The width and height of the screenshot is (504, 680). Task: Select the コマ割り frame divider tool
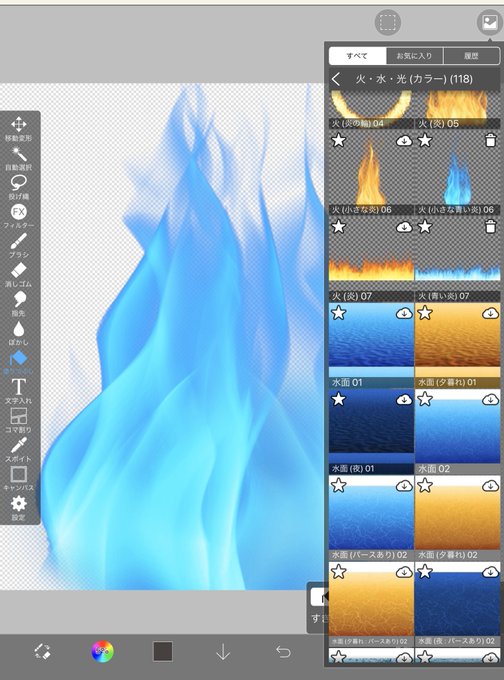tap(18, 420)
